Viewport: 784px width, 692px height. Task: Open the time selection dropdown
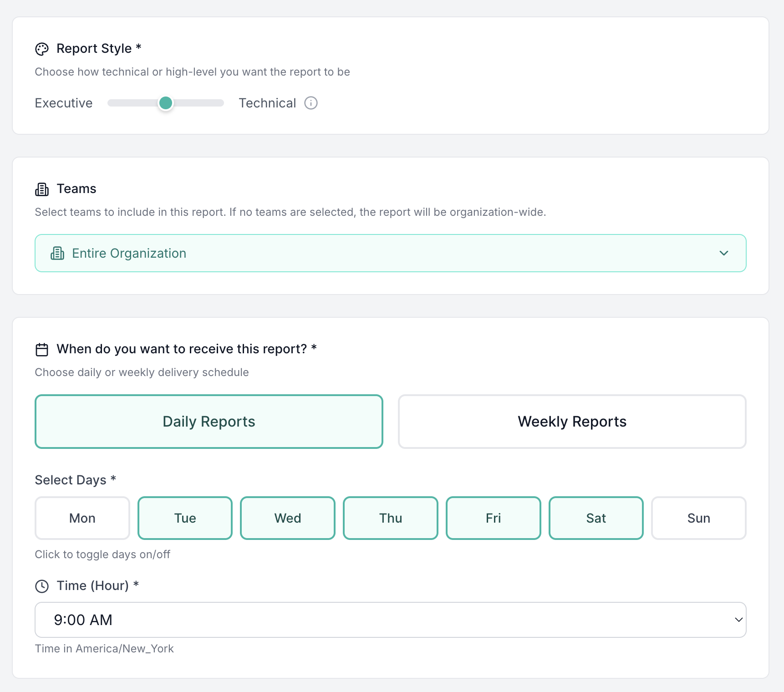390,620
